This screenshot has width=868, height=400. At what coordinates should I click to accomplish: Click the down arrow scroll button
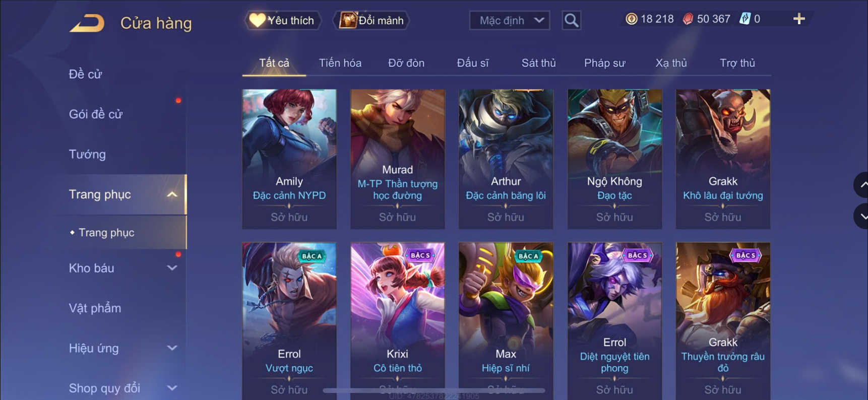point(862,217)
